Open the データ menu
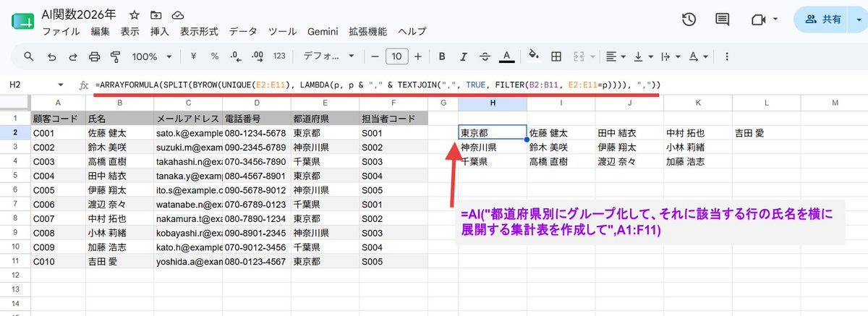 pyautogui.click(x=243, y=32)
